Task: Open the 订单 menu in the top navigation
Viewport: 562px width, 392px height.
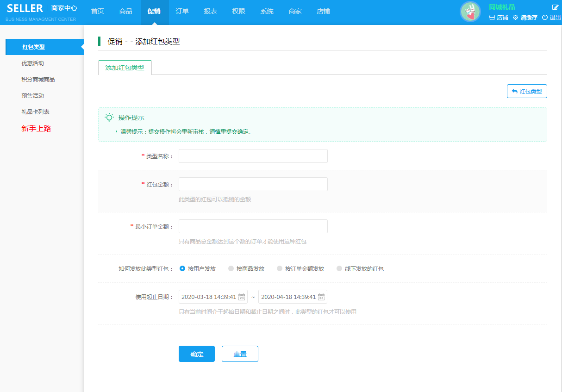Action: pyautogui.click(x=182, y=11)
